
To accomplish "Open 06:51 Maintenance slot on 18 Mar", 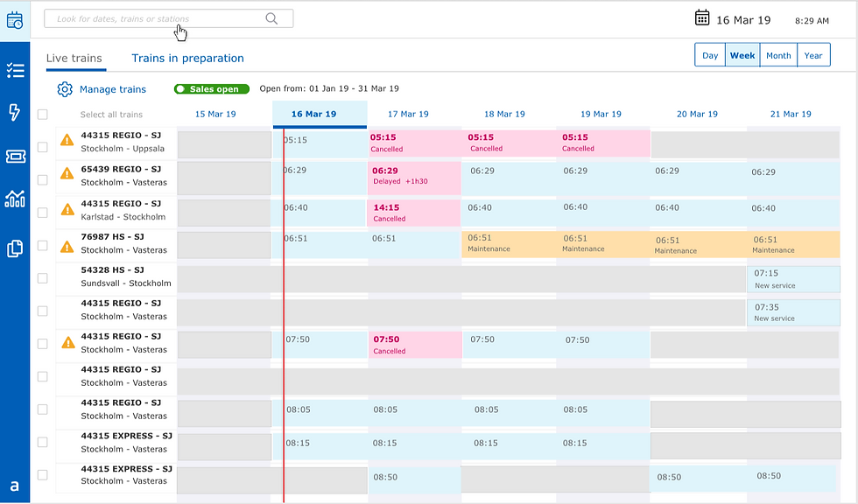I will click(x=509, y=244).
